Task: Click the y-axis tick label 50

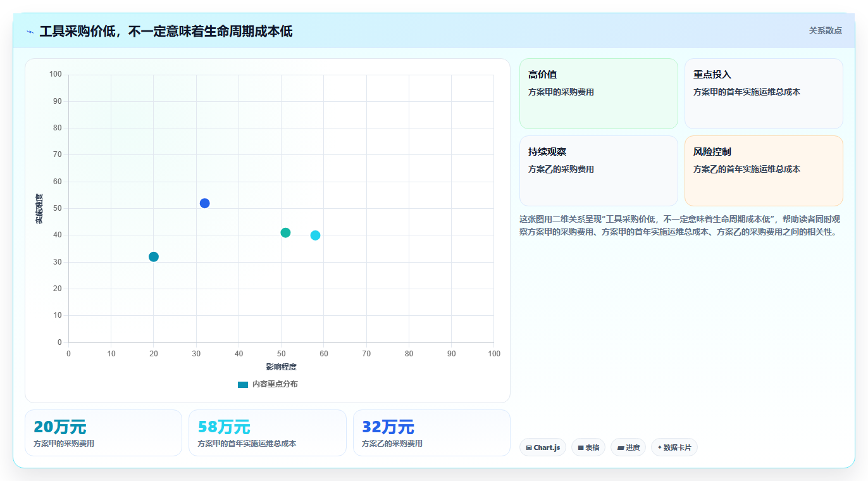Action: click(58, 208)
